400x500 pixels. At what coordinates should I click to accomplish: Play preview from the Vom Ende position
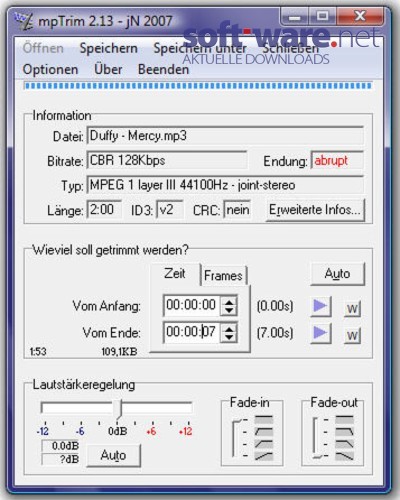tap(321, 332)
